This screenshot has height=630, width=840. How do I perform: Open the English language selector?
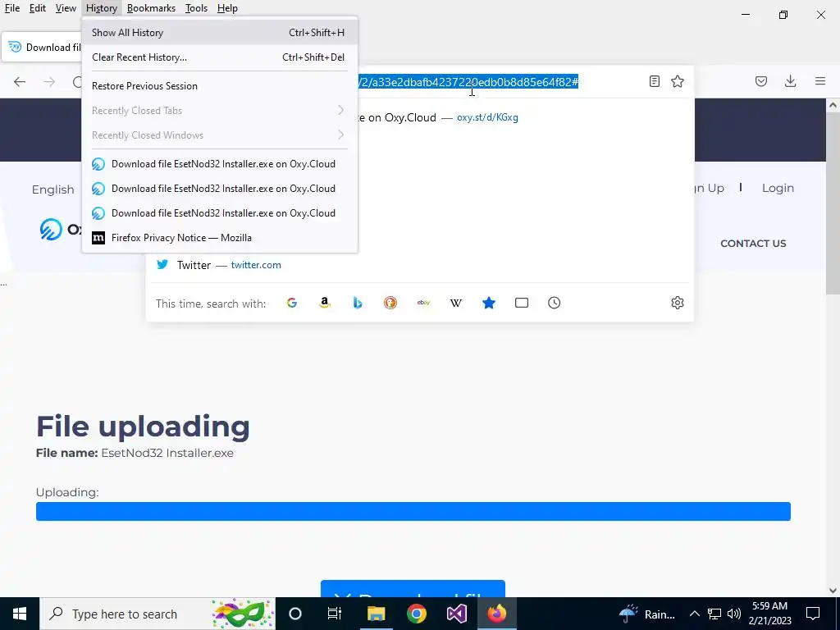(53, 189)
